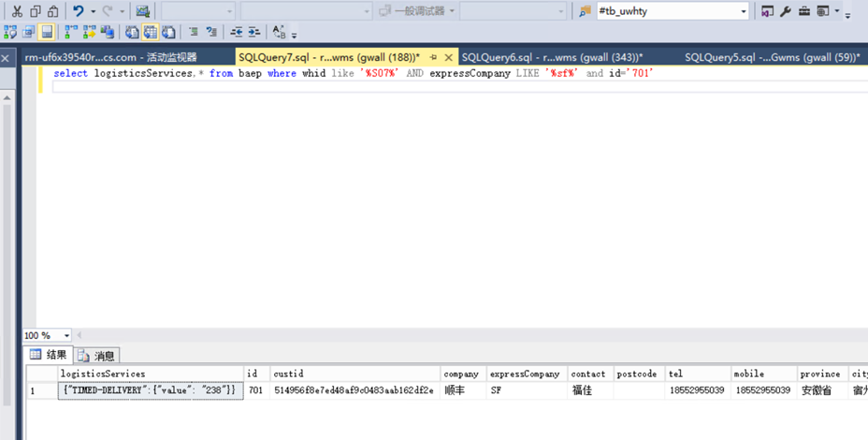Decrease the line indent
This screenshot has width=868, height=440.
[x=237, y=32]
